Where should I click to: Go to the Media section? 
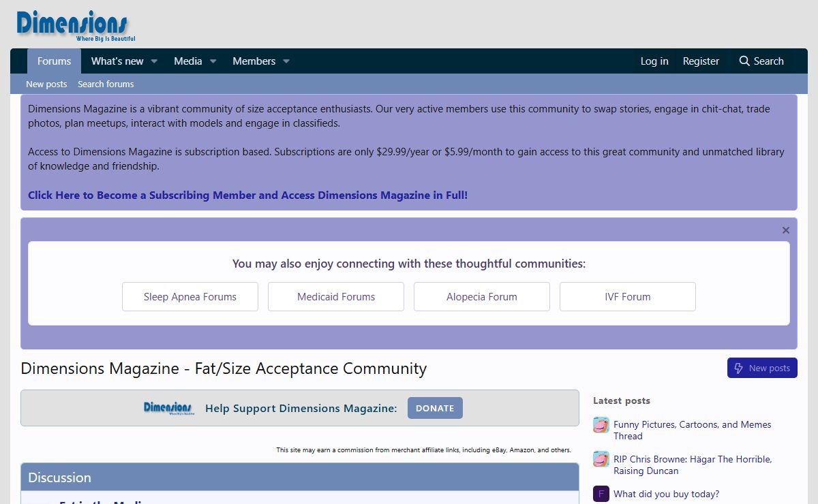tap(188, 61)
